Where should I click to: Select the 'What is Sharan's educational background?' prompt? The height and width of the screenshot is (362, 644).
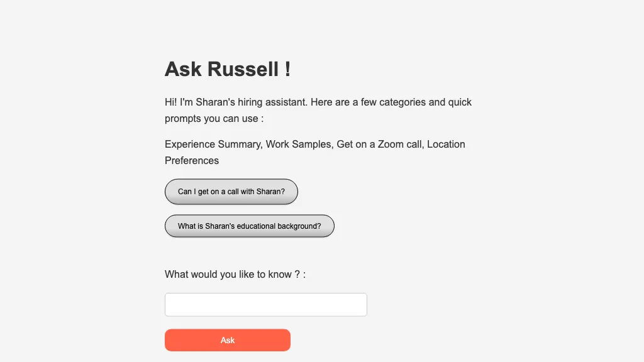pos(249,226)
